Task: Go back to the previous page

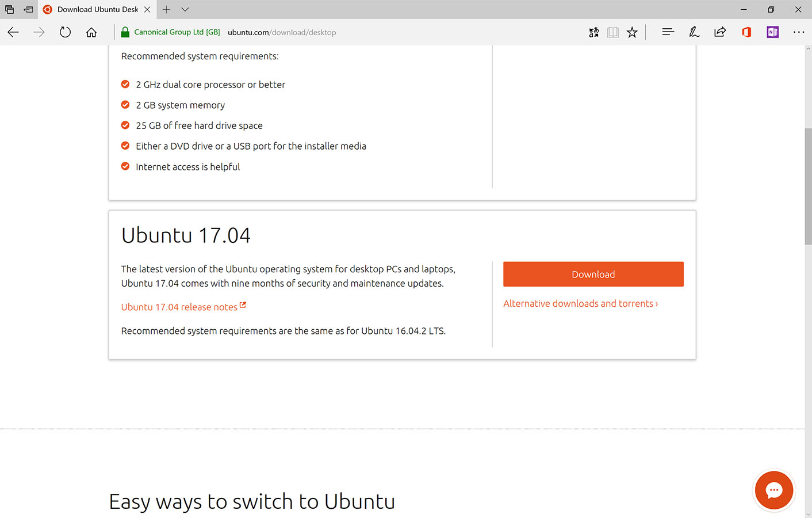Action: [13, 32]
